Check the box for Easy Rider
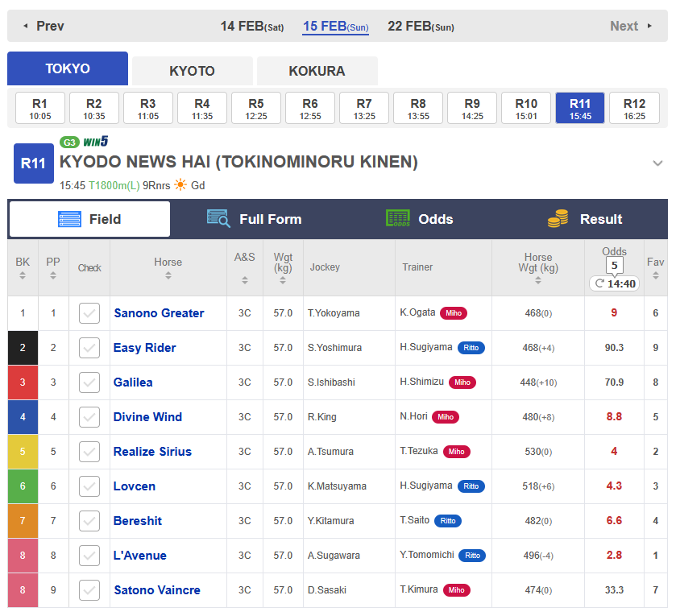 coord(89,348)
